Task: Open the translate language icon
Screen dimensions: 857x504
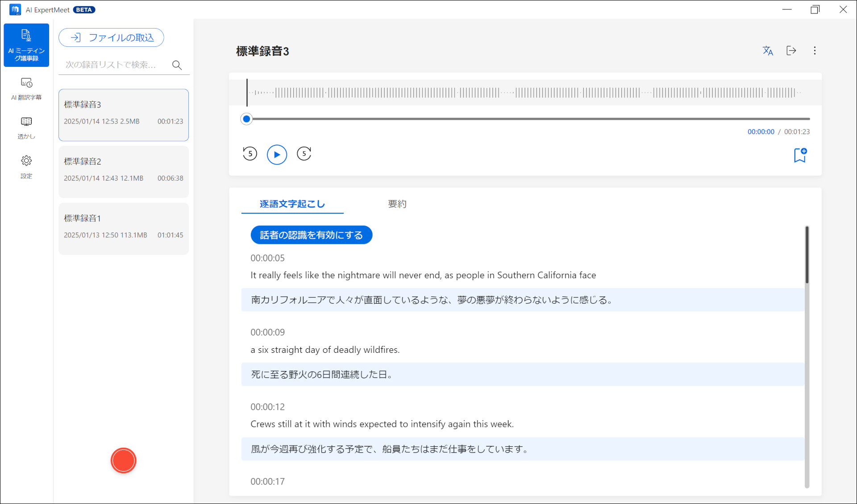Action: click(x=768, y=51)
